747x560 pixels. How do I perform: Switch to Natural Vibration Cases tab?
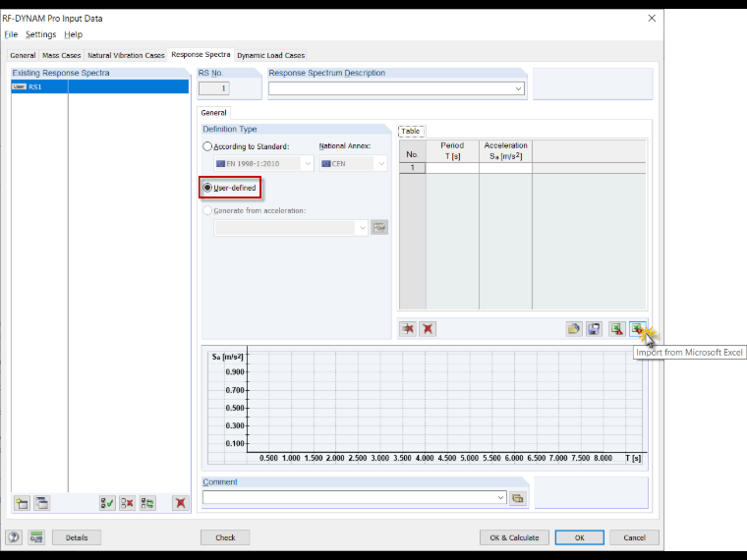[126, 55]
